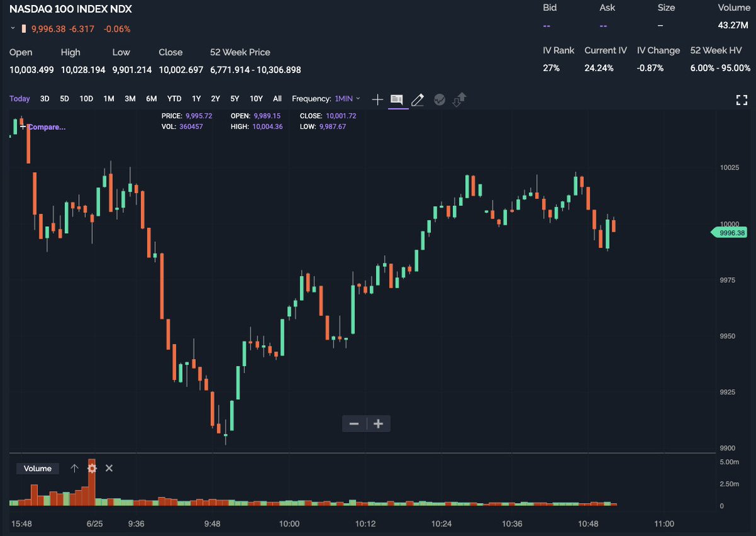Remove the Volume study
Viewport: 756px width, 536px height.
click(109, 468)
